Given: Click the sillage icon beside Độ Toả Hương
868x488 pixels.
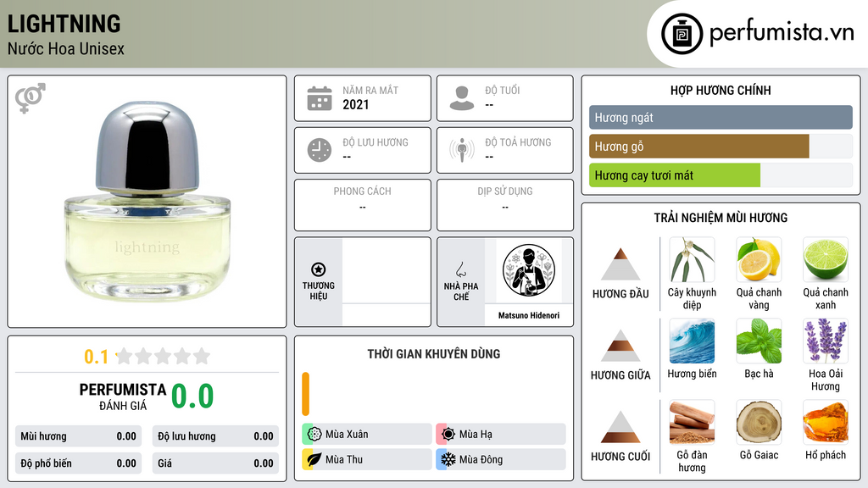Looking at the screenshot, I should (x=462, y=150).
